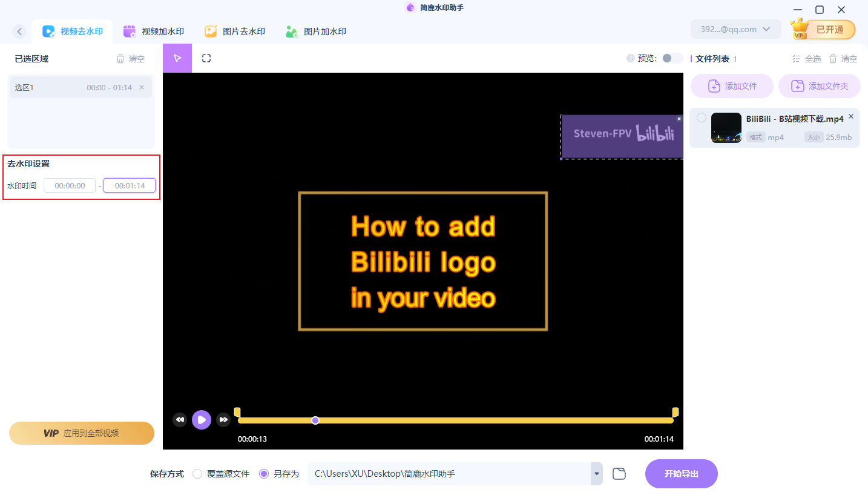
Task: Click the 添加文件夹 button
Action: [820, 86]
